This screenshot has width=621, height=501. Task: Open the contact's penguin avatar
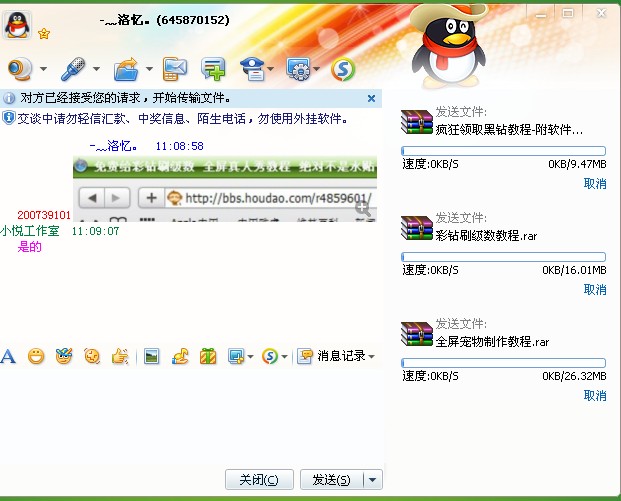[x=17, y=25]
